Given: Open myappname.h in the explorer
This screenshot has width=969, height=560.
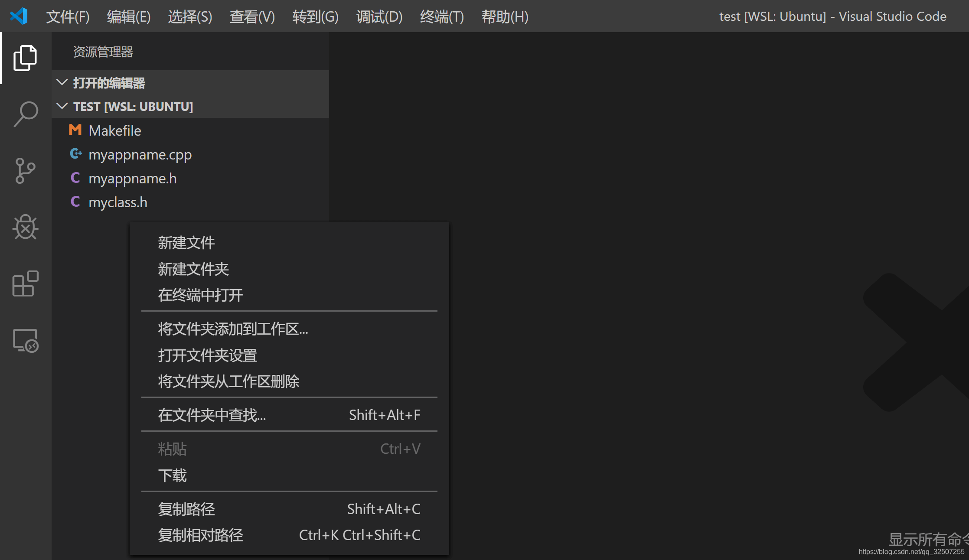Looking at the screenshot, I should [190, 178].
